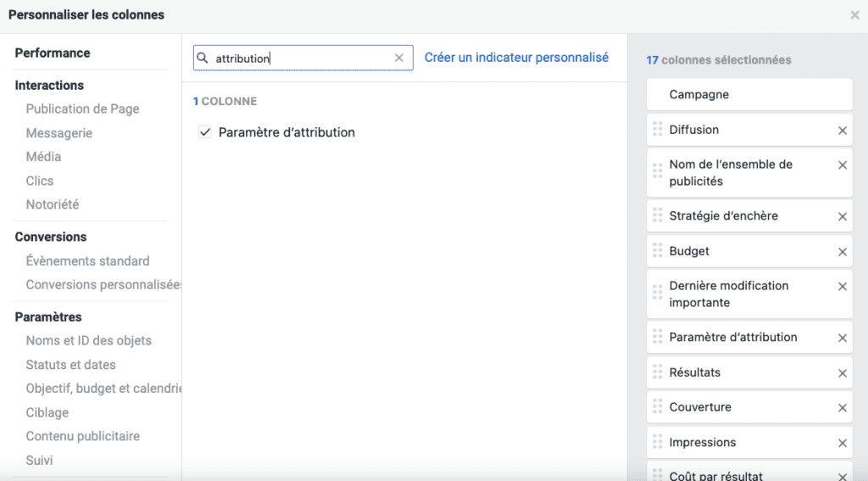Open Évènements standard section

87,261
